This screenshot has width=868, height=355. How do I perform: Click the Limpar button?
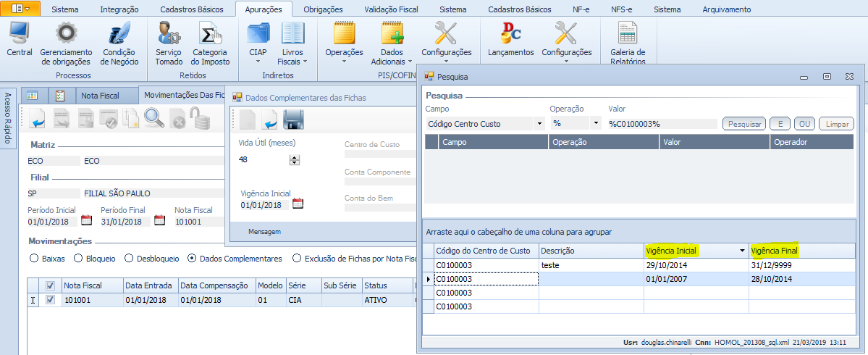pyautogui.click(x=837, y=124)
